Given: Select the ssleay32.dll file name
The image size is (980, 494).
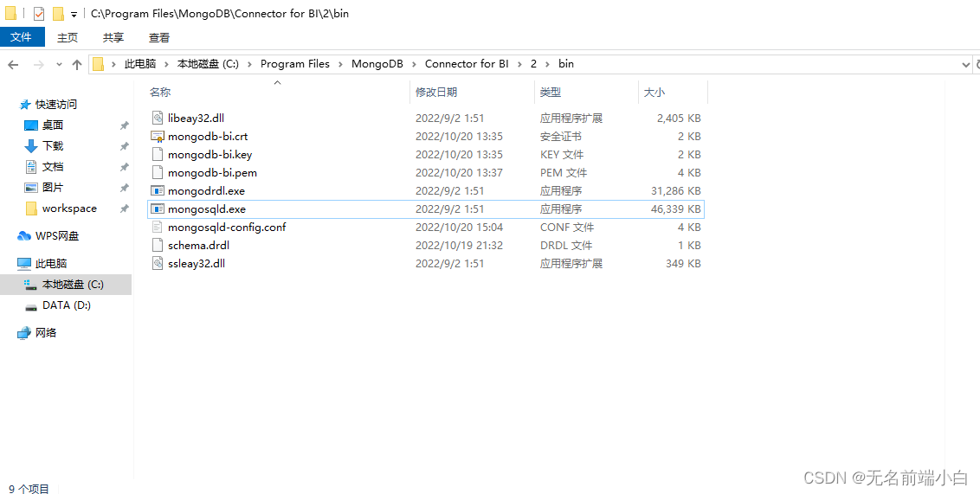Looking at the screenshot, I should click(x=197, y=263).
